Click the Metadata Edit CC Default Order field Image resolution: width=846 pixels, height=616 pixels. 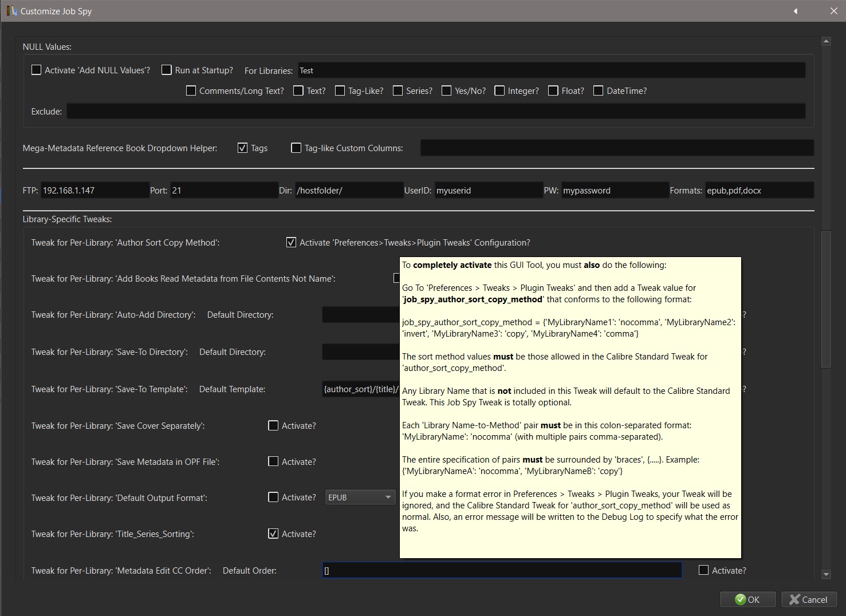[502, 570]
